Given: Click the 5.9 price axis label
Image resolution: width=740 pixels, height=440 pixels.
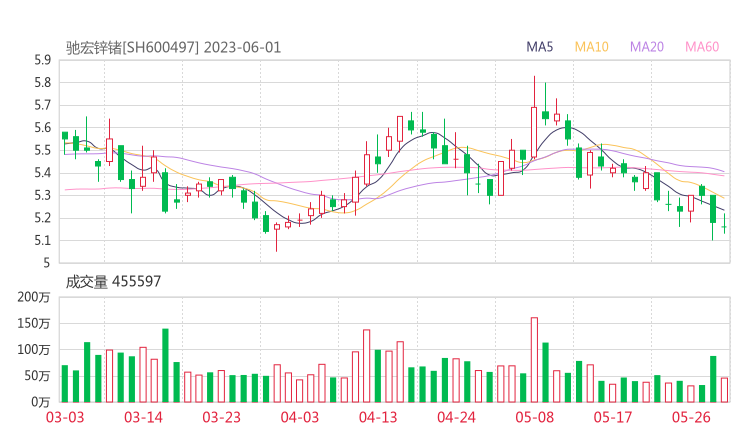Looking at the screenshot, I should (x=42, y=60).
